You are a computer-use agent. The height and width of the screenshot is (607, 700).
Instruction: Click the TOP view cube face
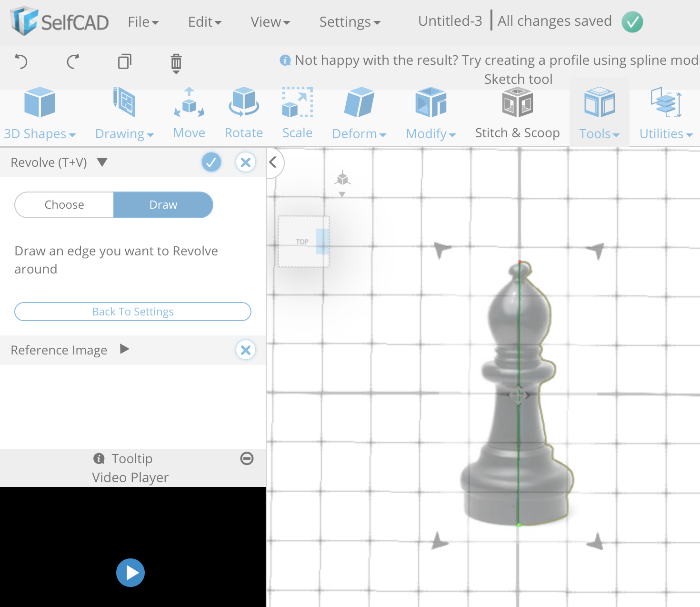tap(302, 242)
